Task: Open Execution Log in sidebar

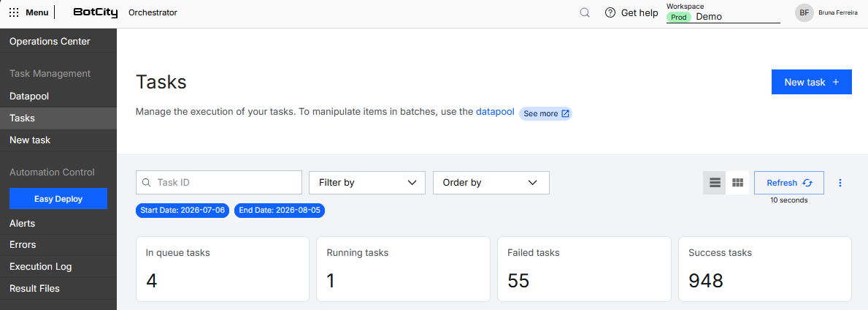Action: (58, 267)
